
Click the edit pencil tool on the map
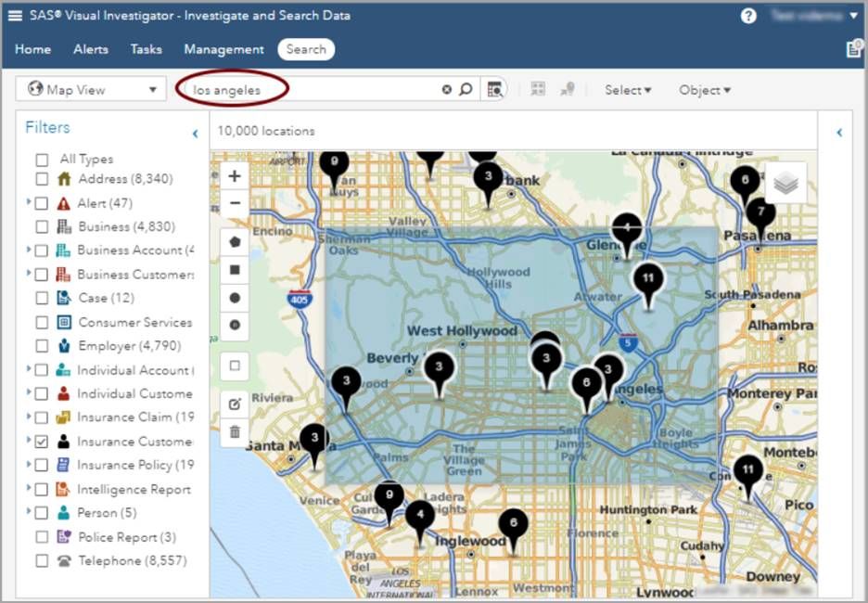pyautogui.click(x=234, y=403)
